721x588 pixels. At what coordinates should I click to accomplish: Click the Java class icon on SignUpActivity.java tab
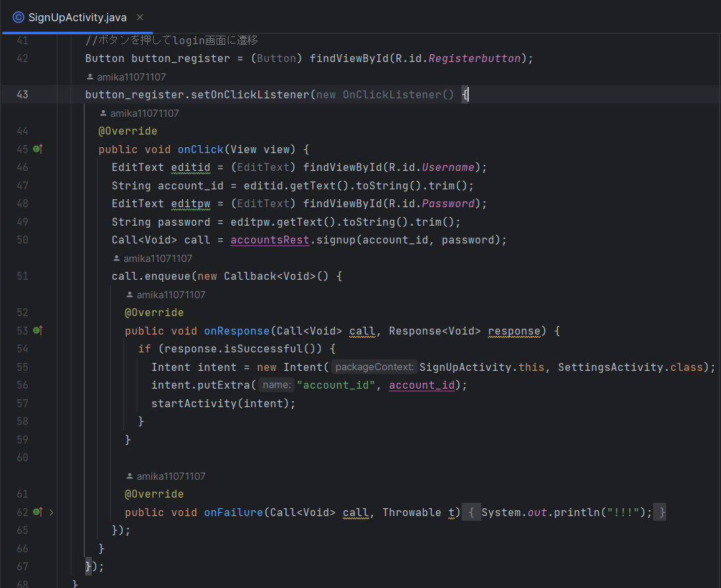pos(18,17)
